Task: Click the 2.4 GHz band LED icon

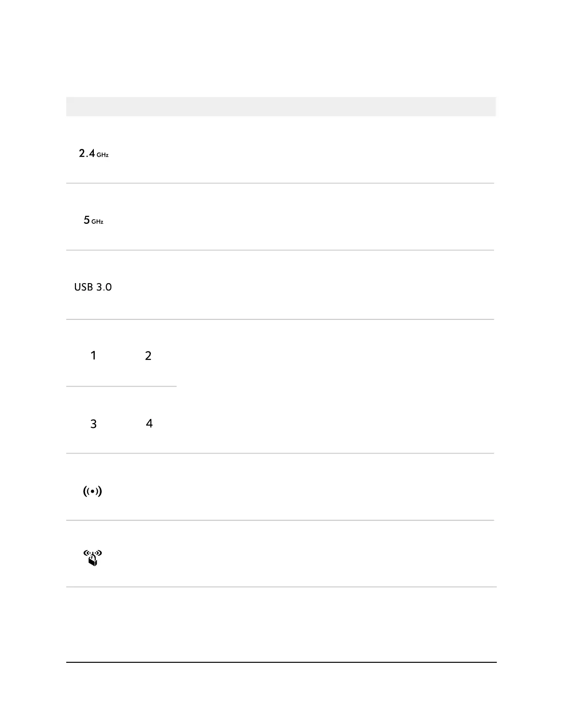Action: point(94,154)
